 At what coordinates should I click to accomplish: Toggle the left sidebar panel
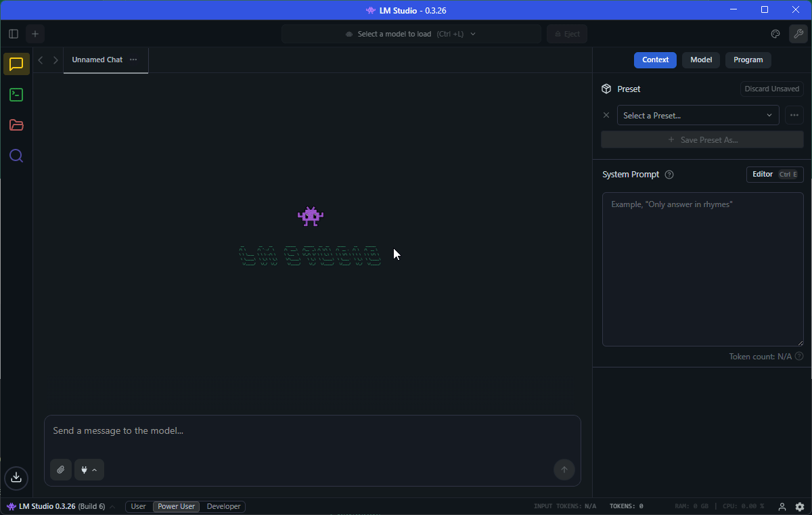click(14, 34)
